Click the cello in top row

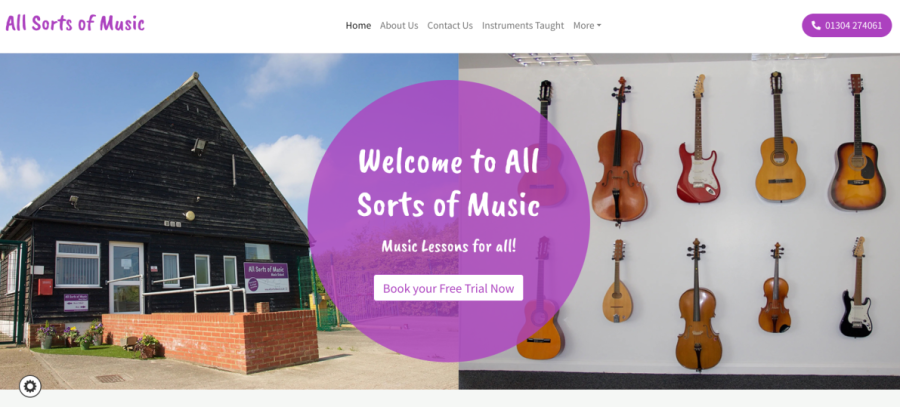619,151
